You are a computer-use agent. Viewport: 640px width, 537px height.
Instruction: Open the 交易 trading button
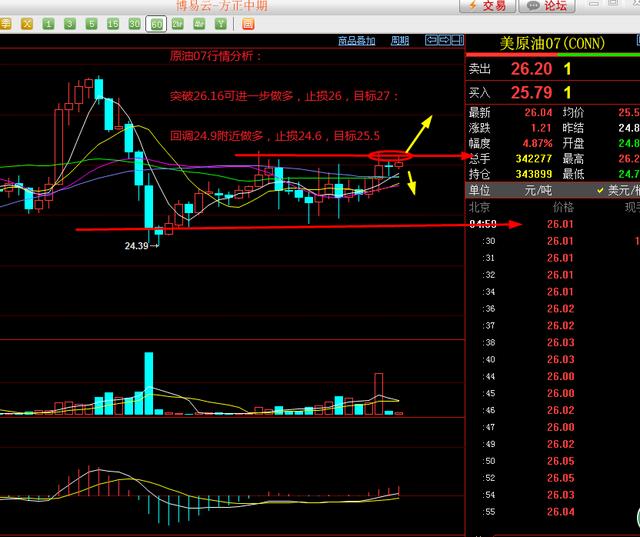(x=487, y=6)
